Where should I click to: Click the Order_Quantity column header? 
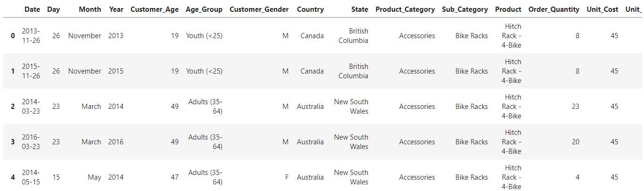tap(554, 9)
